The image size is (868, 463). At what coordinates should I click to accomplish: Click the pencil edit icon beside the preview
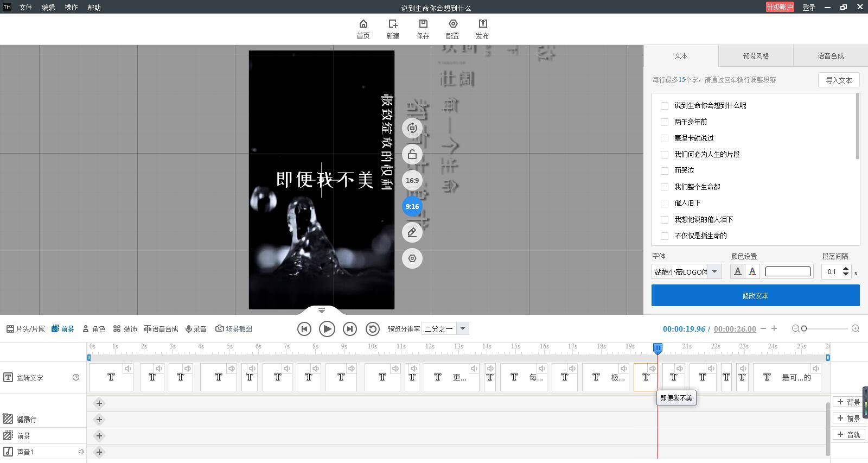pyautogui.click(x=412, y=232)
